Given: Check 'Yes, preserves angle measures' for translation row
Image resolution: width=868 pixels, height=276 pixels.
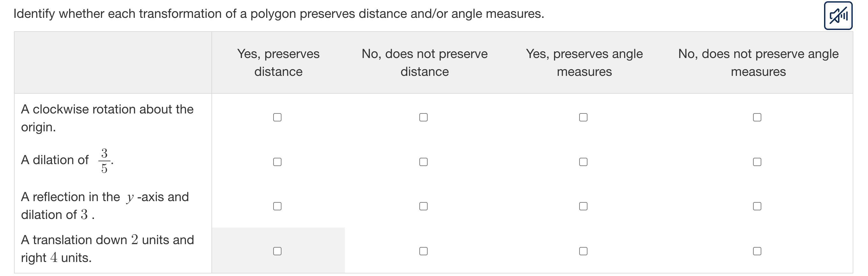Looking at the screenshot, I should click(583, 251).
